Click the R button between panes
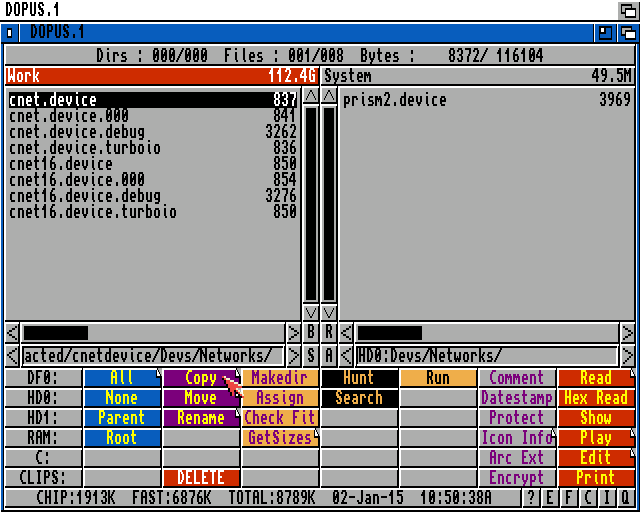640x512 pixels. (329, 332)
